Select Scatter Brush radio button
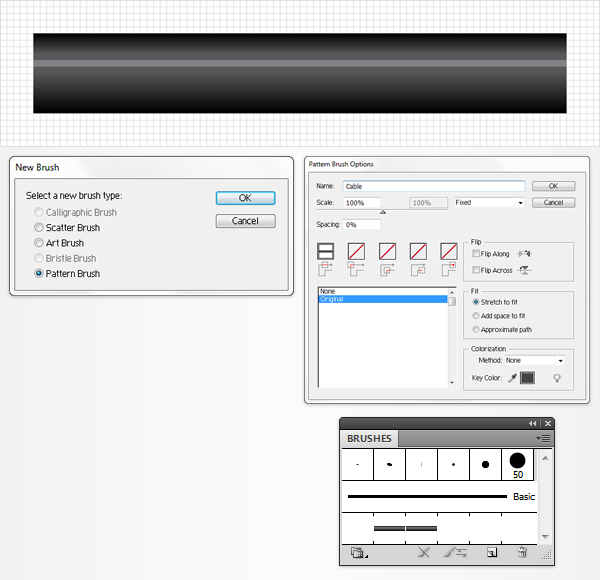Image resolution: width=600 pixels, height=580 pixels. point(39,227)
